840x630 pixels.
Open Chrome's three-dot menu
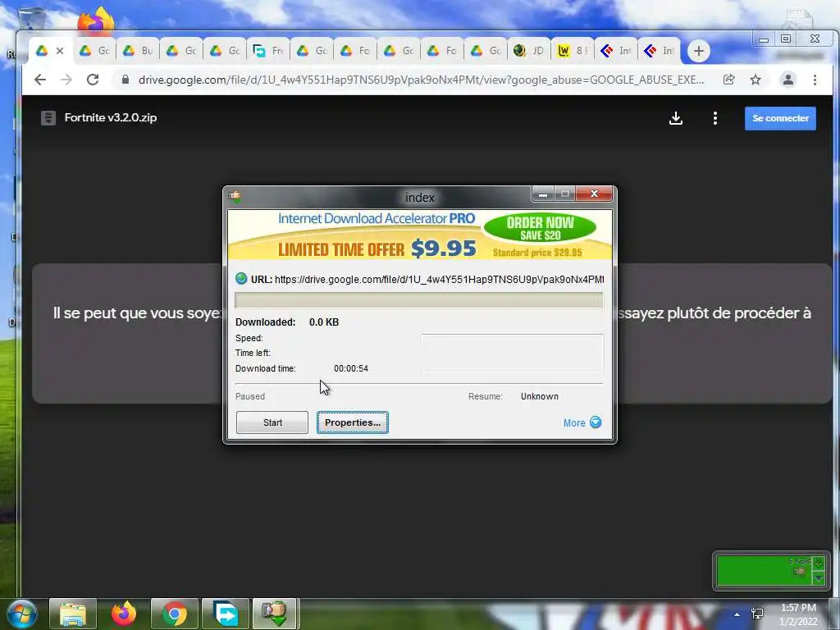[815, 80]
